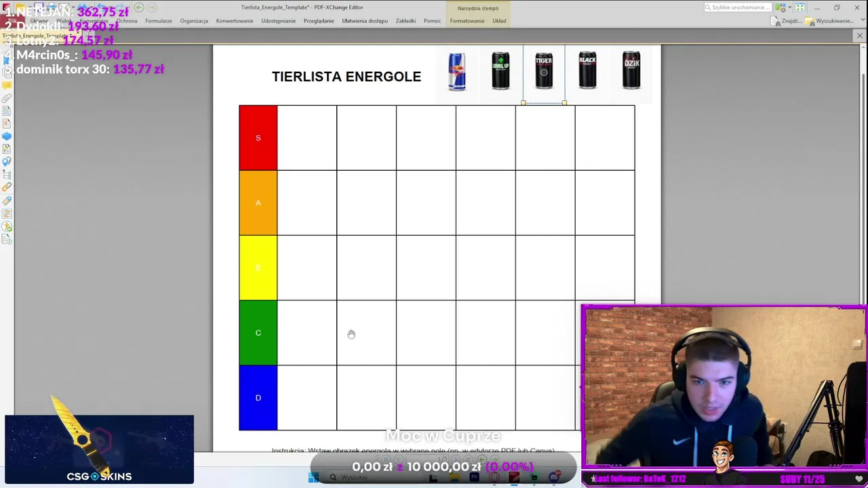The height and width of the screenshot is (488, 868).
Task: Click the UI options gear icon
Action: [781, 7]
